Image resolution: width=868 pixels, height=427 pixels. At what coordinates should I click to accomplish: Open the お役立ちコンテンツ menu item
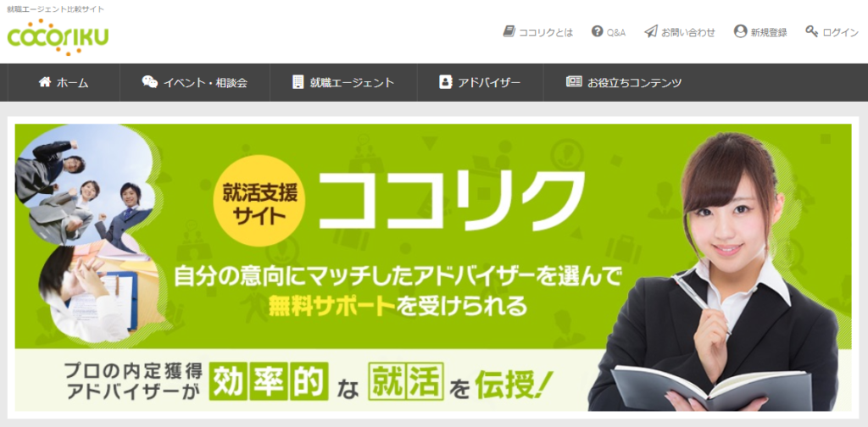coord(624,82)
